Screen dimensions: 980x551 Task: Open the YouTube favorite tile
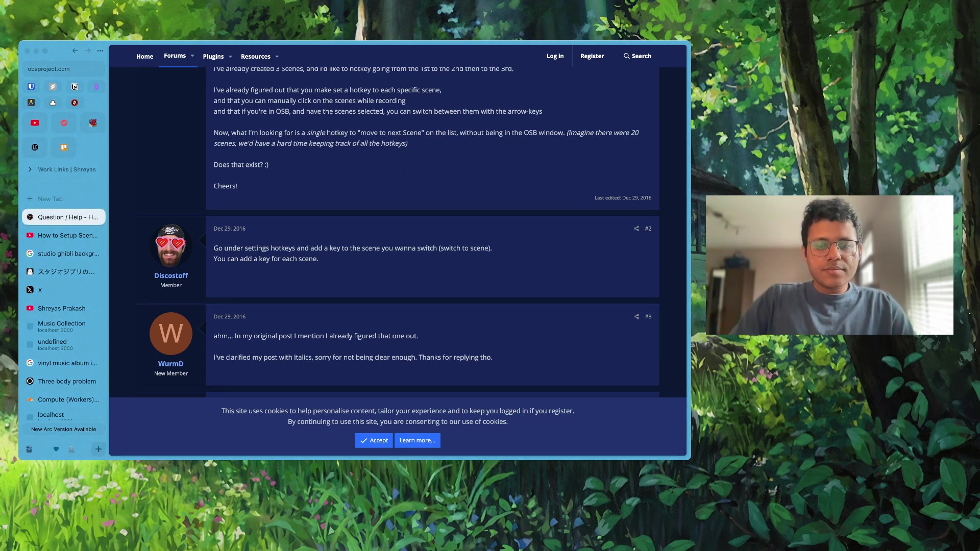pos(35,123)
